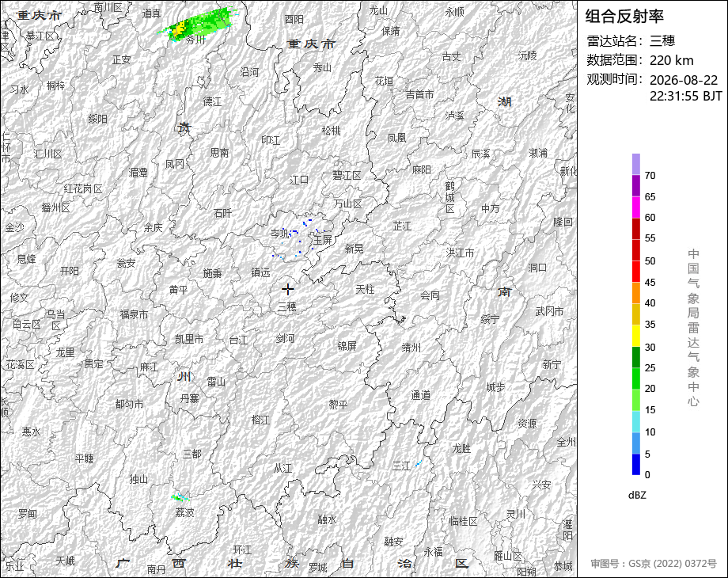Select the lavender top legend swatch above 70
Image resolution: width=728 pixels, height=578 pixels.
636,164
